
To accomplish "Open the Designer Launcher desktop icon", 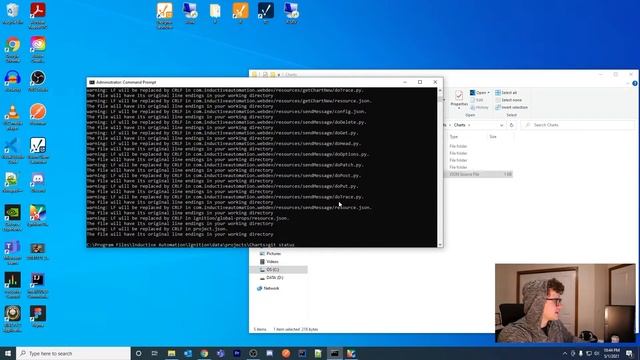I will tap(164, 16).
